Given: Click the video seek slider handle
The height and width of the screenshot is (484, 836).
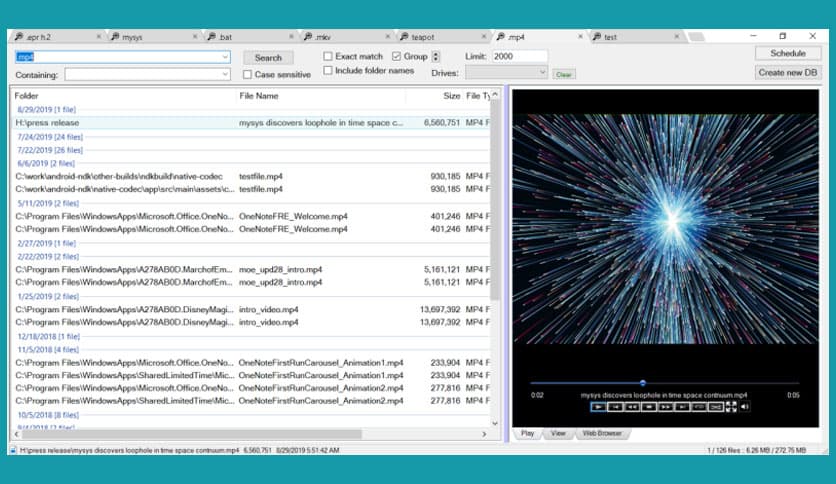Looking at the screenshot, I should click(x=642, y=383).
